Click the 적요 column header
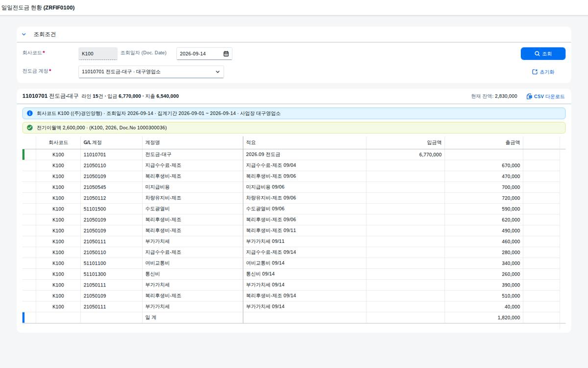The height and width of the screenshot is (368, 588). tap(305, 142)
